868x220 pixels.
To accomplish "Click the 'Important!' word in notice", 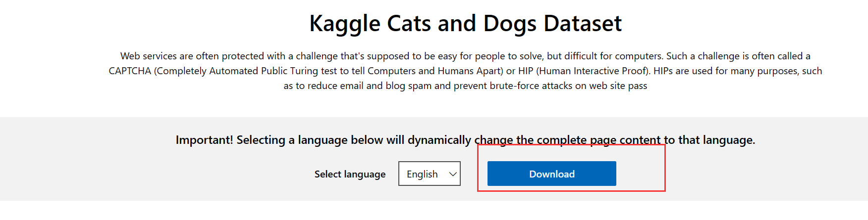I will point(204,140).
